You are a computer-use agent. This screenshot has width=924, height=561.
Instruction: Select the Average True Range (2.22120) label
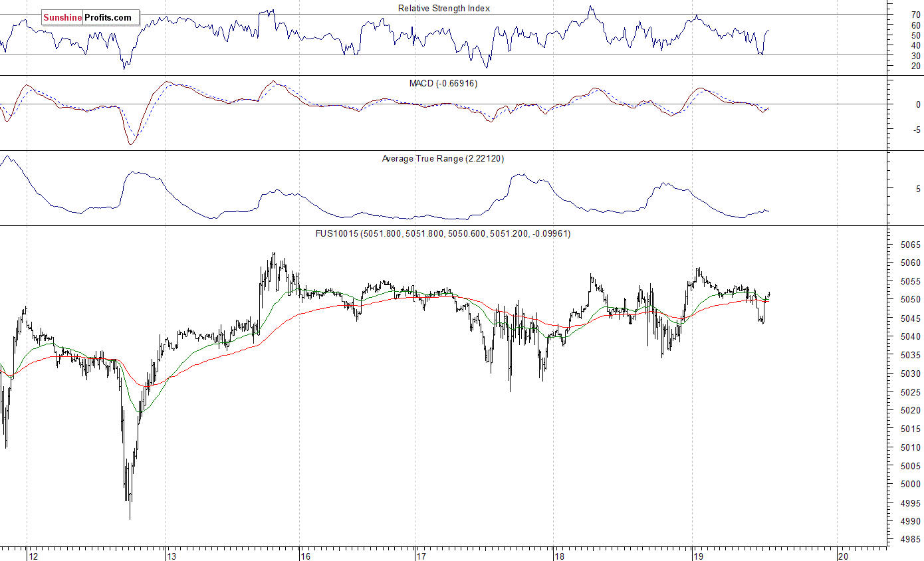click(x=444, y=159)
